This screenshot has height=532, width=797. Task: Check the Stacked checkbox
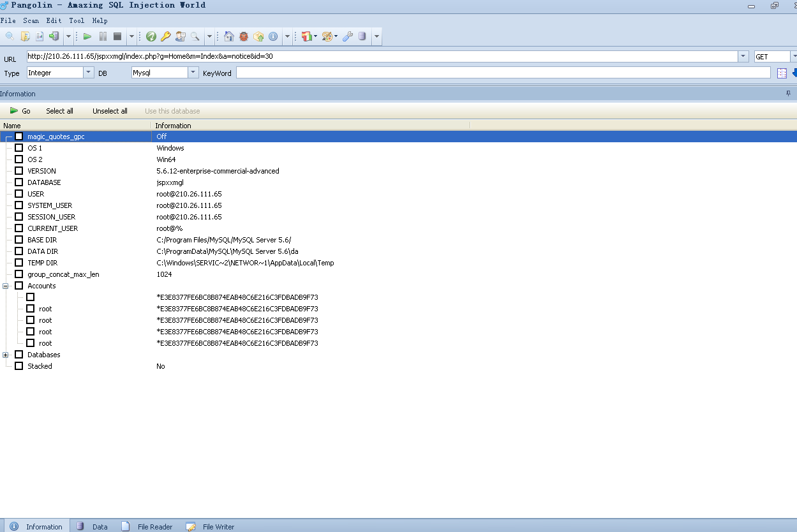(x=19, y=366)
